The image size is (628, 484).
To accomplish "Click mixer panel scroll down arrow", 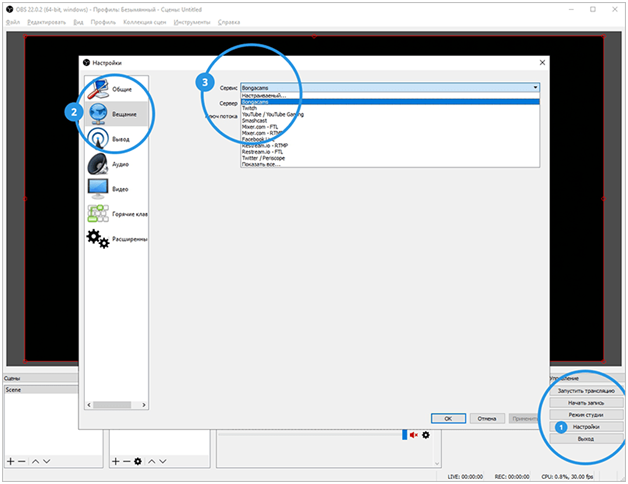I will 437,464.
